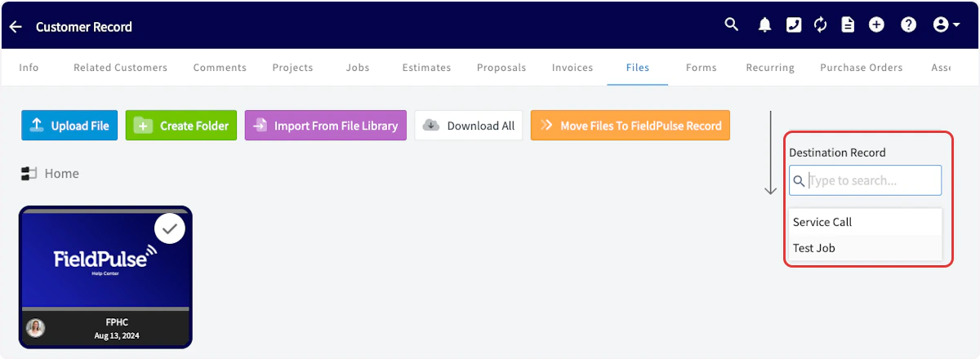The width and height of the screenshot is (980, 359).
Task: Open the FPHC file thumbnail
Action: point(105,259)
